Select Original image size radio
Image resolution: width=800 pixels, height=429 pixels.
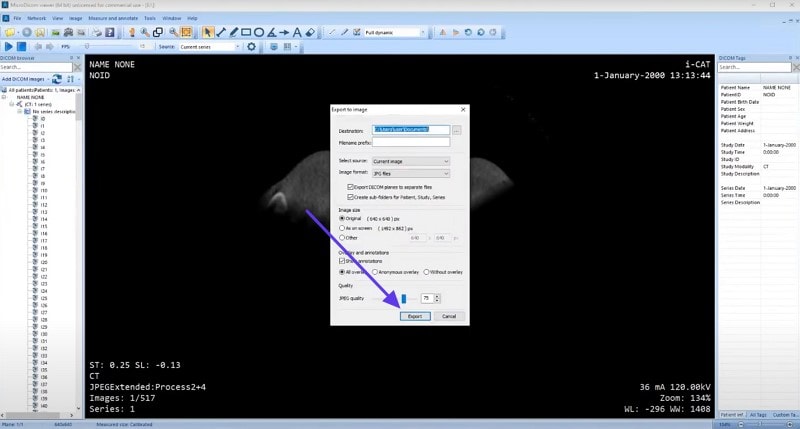pos(342,218)
